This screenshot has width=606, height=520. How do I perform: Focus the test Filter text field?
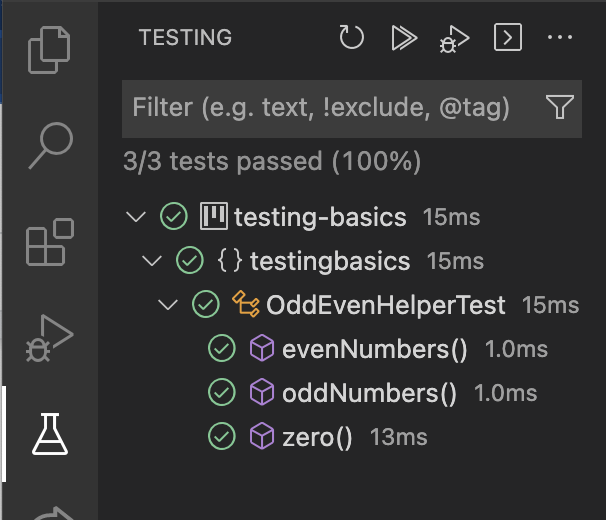[330, 107]
